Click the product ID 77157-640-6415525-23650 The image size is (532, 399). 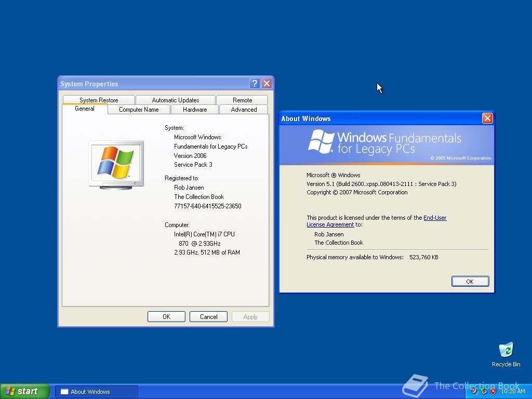point(208,206)
